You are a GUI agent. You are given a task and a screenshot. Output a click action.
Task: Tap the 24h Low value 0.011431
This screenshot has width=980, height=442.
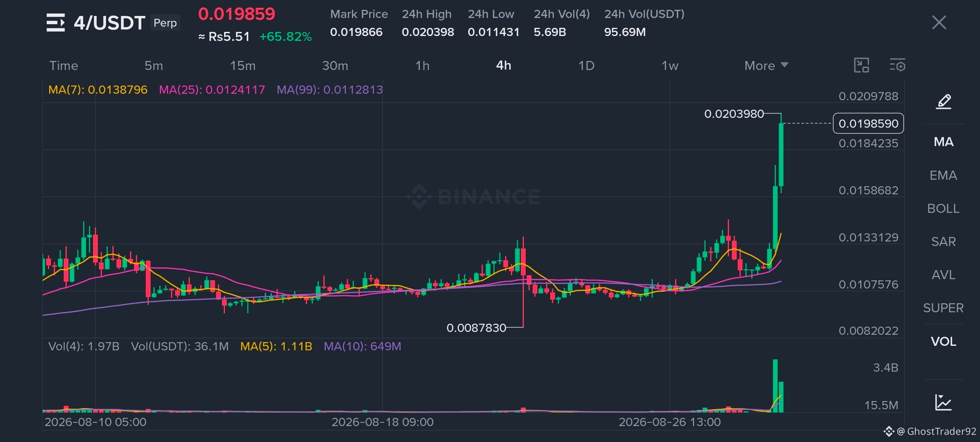tap(494, 32)
